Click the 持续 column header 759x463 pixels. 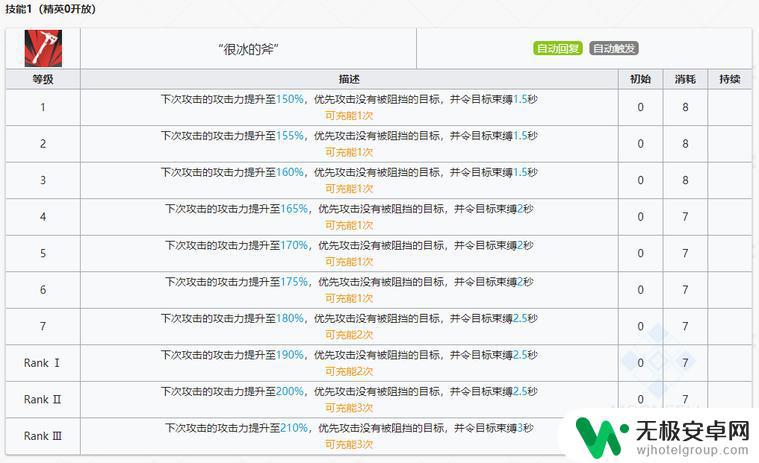point(729,79)
